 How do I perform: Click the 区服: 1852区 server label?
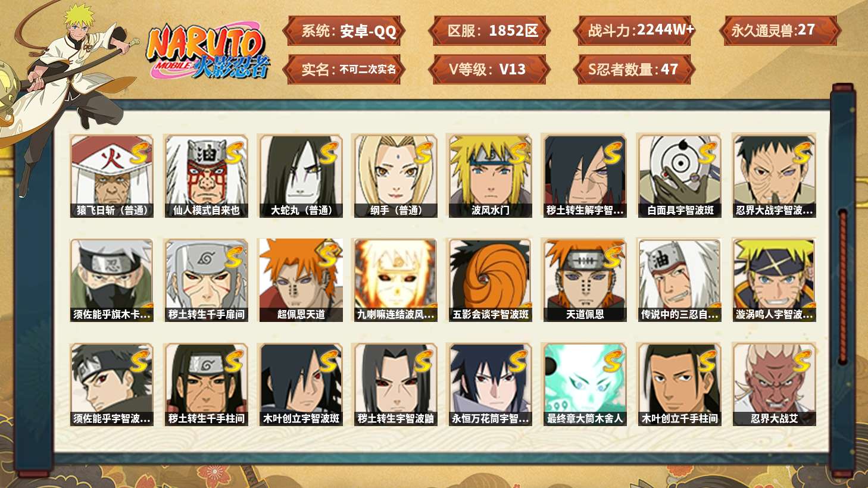[x=489, y=31]
